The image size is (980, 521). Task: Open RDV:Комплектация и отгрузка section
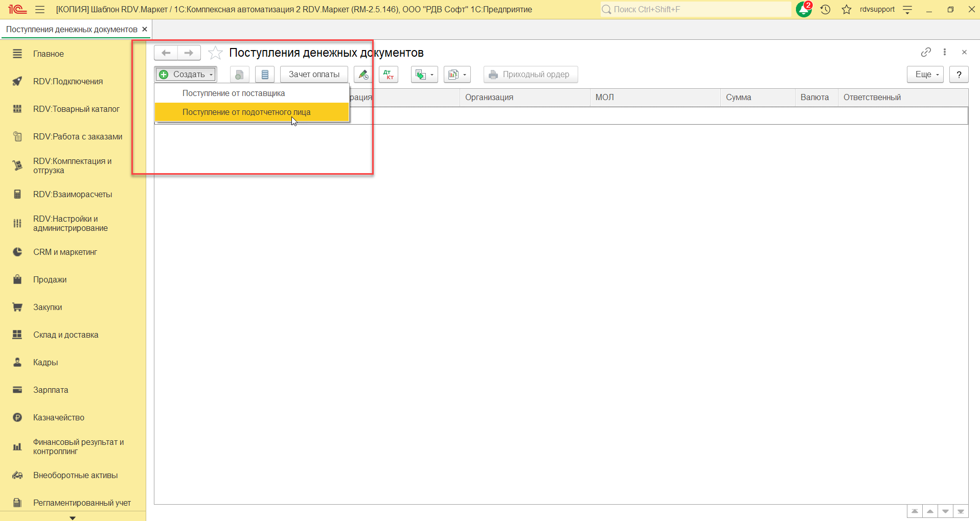point(73,165)
